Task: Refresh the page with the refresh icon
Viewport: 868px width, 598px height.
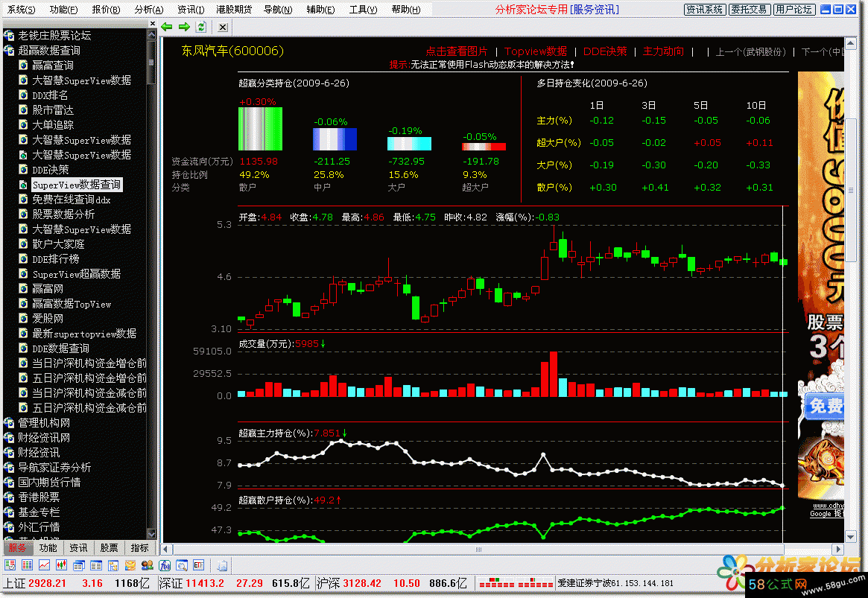Action: click(201, 27)
